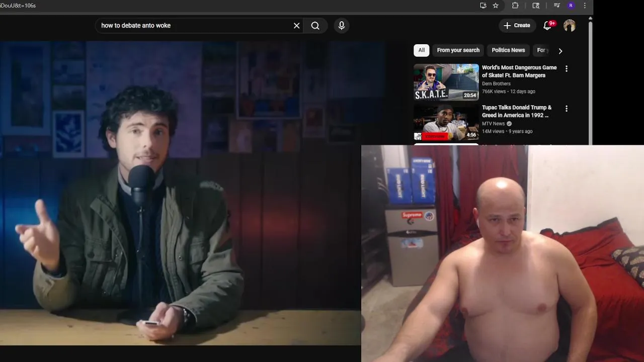The image size is (644, 362).
Task: Open Tupac Talks Donald Trump video thumbnail
Action: point(446,122)
